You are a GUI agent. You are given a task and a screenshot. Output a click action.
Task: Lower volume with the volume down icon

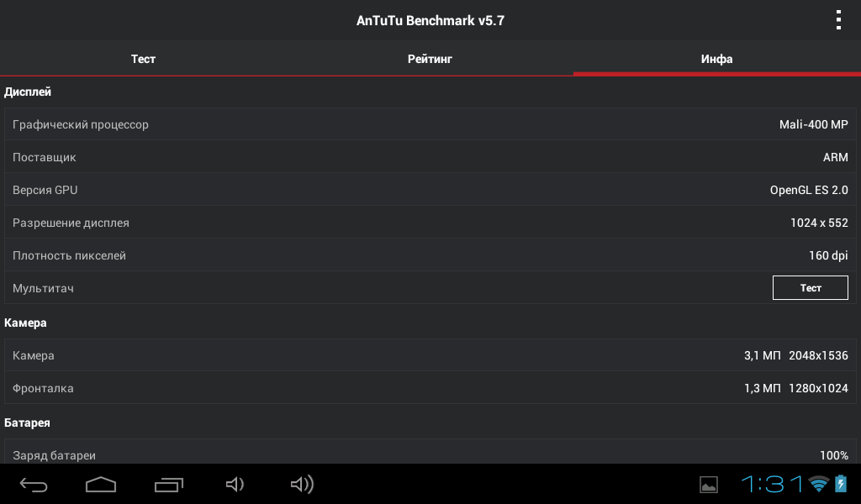pyautogui.click(x=235, y=484)
